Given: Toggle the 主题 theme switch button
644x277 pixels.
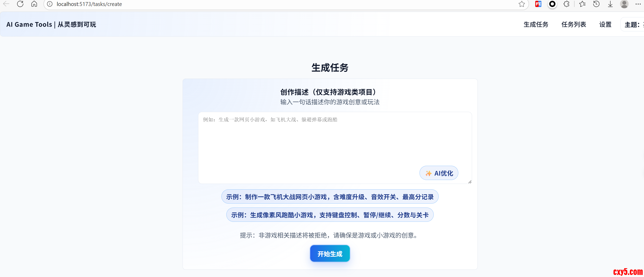Looking at the screenshot, I should pyautogui.click(x=633, y=24).
